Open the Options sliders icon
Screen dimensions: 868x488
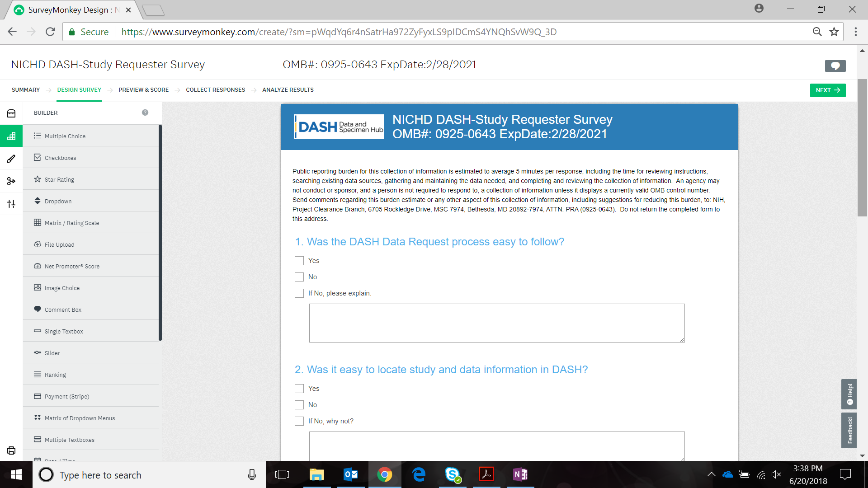coord(11,204)
